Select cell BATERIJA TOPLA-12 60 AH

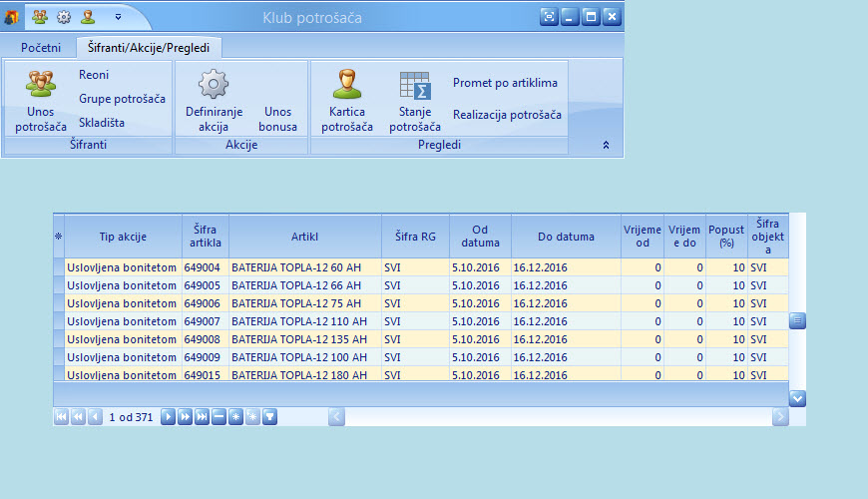(x=305, y=267)
